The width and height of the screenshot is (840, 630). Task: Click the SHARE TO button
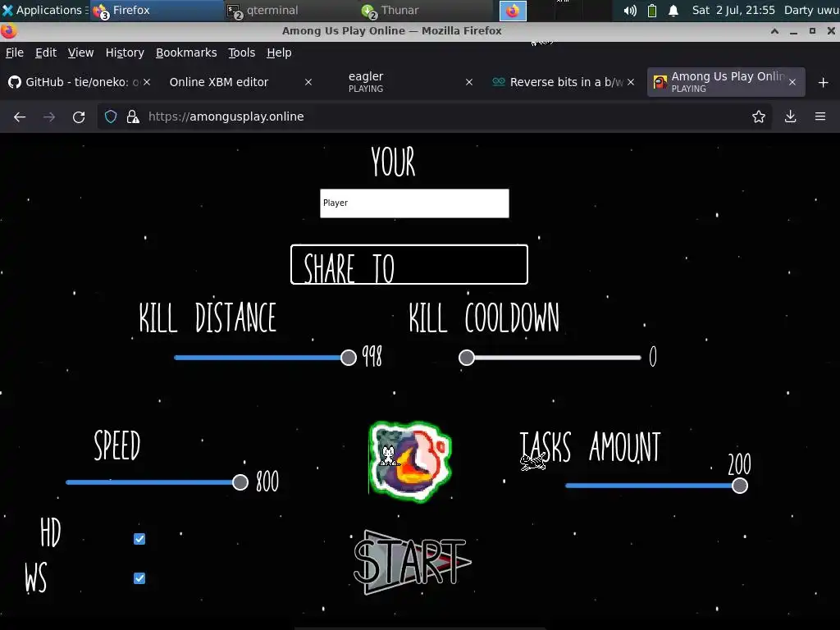pyautogui.click(x=409, y=265)
